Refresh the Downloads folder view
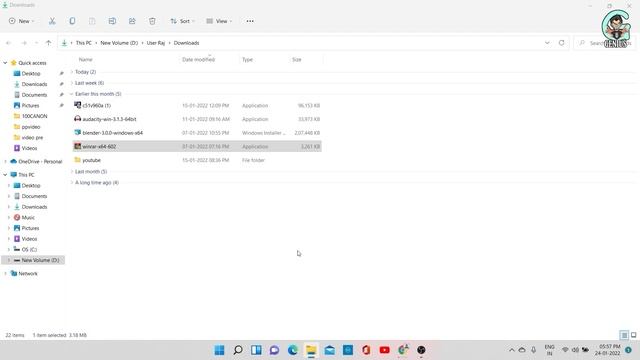The height and width of the screenshot is (360, 640). 561,43
